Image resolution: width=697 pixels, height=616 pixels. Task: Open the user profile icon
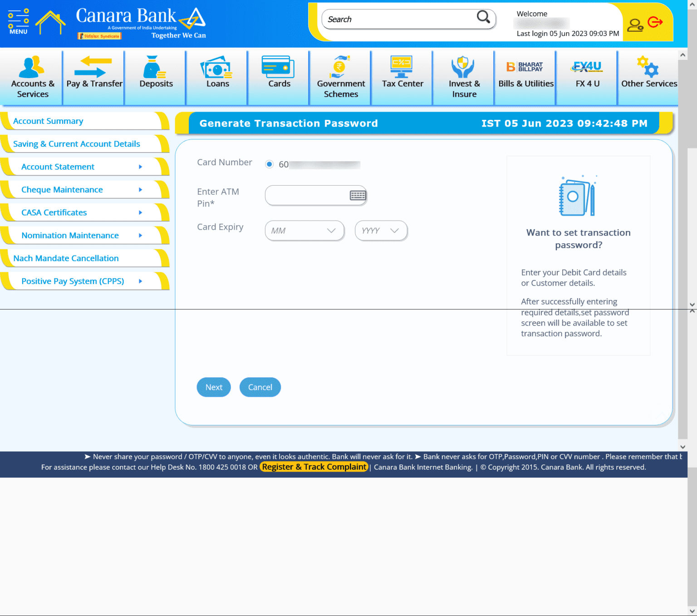(635, 25)
